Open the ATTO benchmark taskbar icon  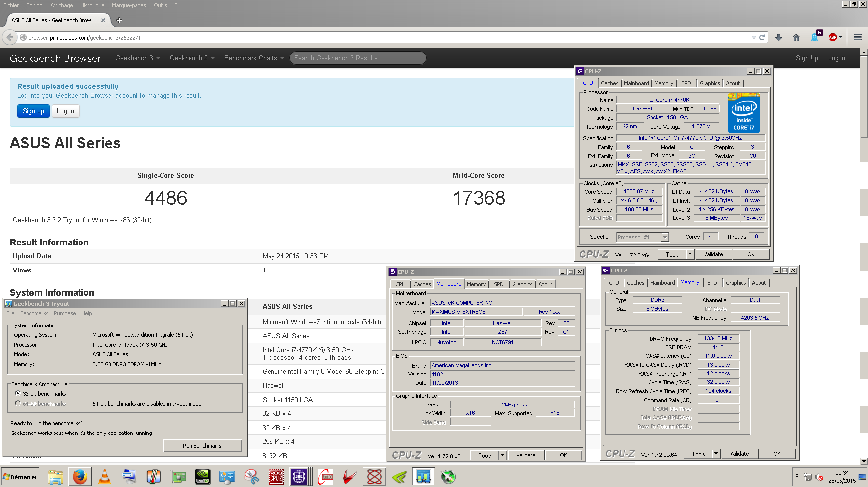pos(325,477)
